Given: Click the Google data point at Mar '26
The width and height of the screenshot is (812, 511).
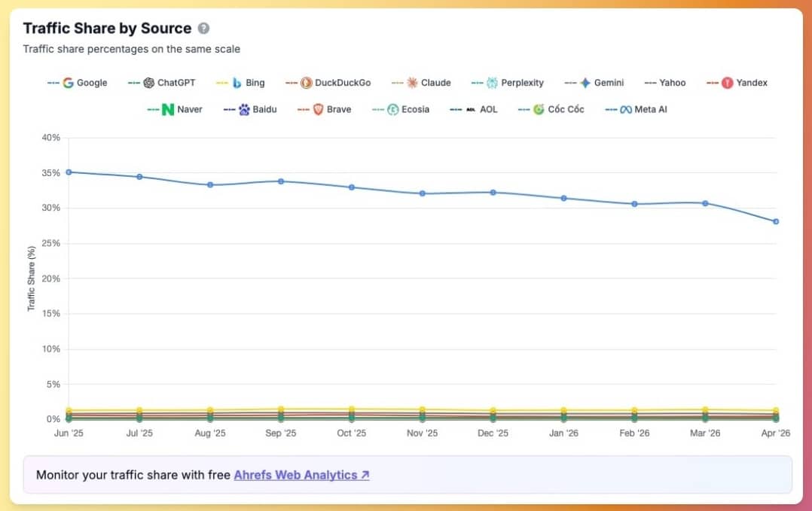Looking at the screenshot, I should [x=705, y=203].
